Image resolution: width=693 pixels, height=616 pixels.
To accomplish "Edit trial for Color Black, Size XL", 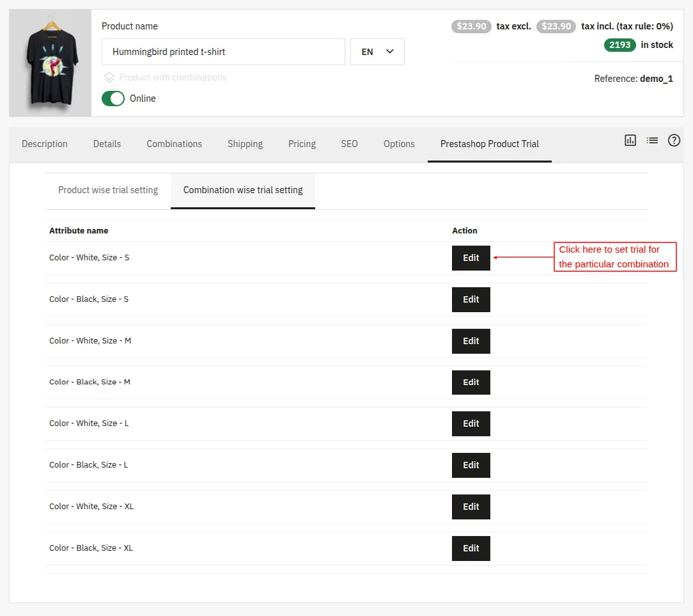I will tap(471, 548).
